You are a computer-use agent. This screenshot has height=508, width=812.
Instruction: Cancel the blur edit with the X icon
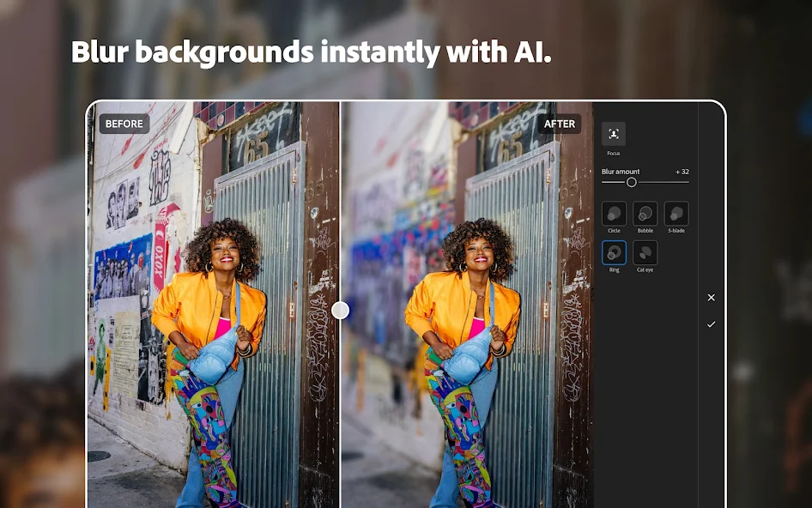pos(711,298)
